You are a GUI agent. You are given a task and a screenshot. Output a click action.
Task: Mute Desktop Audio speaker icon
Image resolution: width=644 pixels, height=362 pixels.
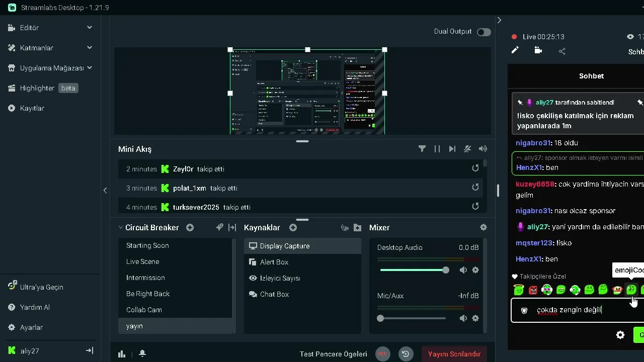[463, 270]
